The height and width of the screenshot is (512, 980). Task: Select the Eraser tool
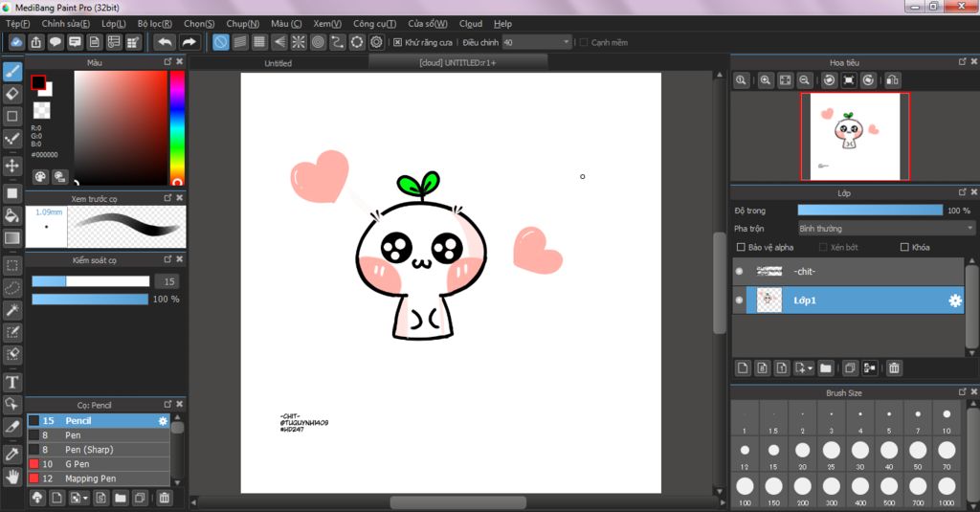12,94
